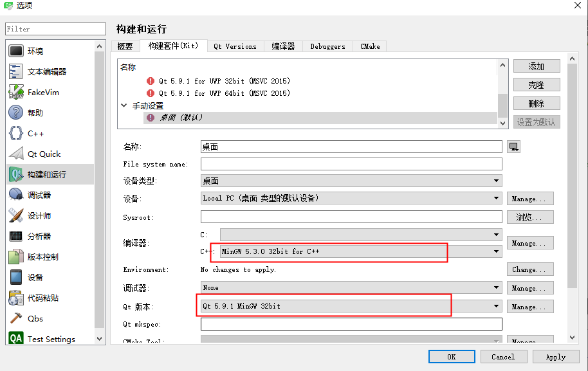Click the 名称 text field
This screenshot has height=371, width=588.
pyautogui.click(x=351, y=147)
